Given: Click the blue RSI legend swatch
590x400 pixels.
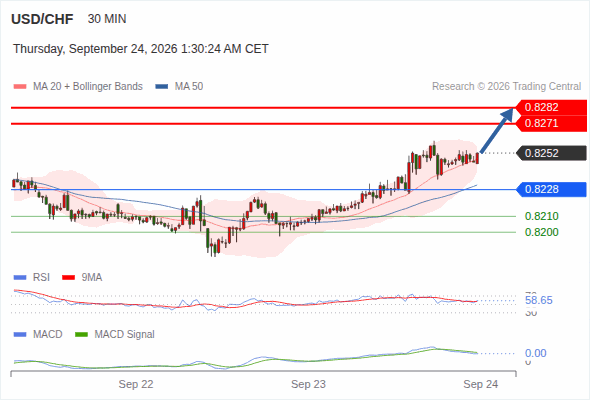Looking at the screenshot, I should 20,278.
